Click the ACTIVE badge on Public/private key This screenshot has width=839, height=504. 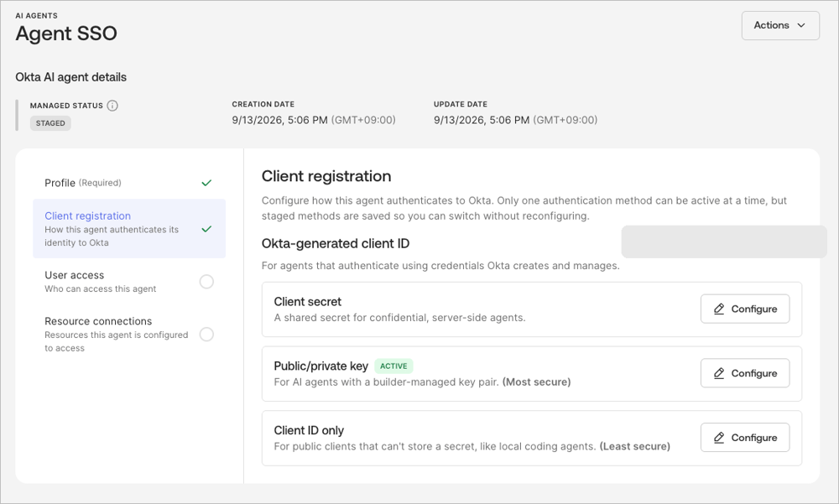pos(393,366)
